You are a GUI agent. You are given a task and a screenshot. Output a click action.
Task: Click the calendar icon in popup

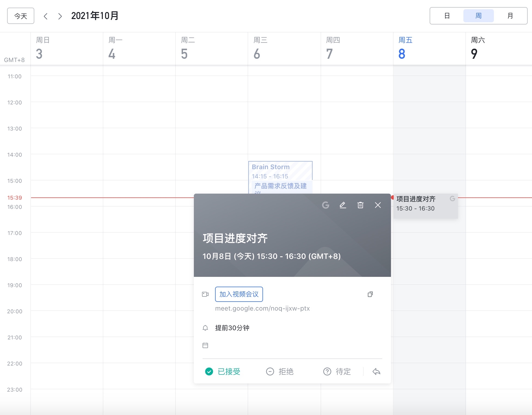pos(205,345)
